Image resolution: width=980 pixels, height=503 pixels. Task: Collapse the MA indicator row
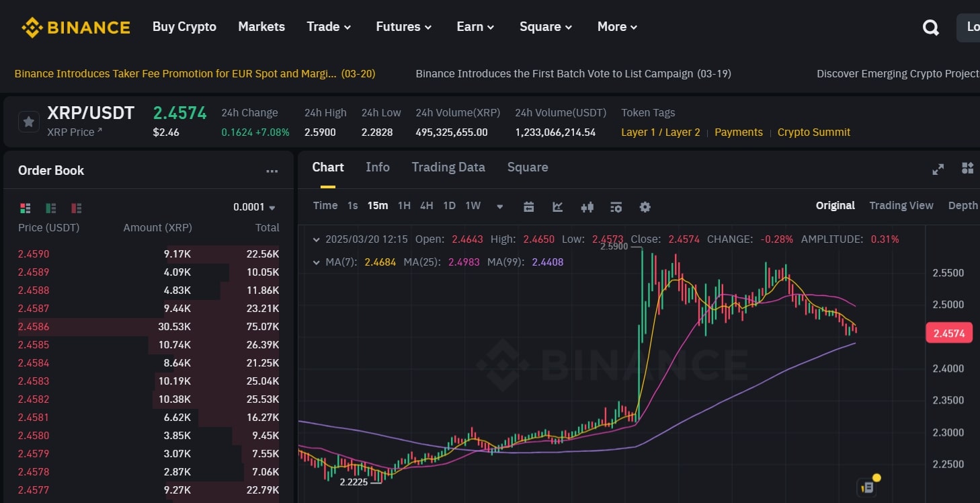tap(317, 262)
